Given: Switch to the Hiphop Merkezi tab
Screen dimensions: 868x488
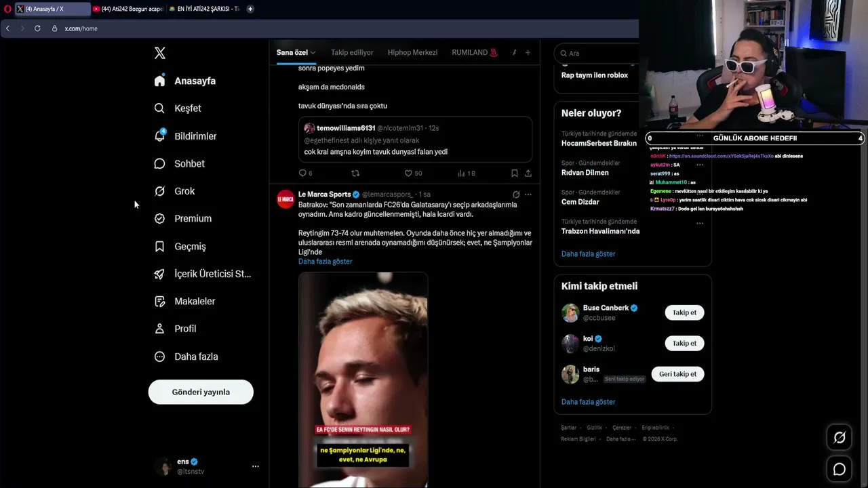Looking at the screenshot, I should (412, 52).
